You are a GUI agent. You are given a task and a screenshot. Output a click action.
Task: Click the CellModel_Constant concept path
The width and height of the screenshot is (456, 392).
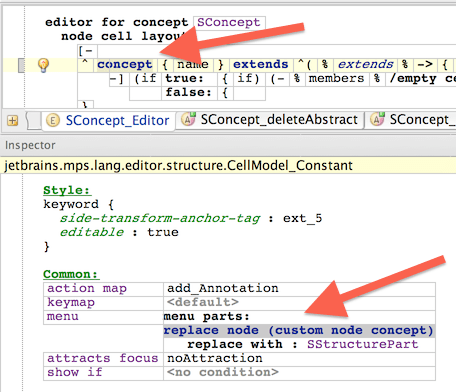click(178, 165)
